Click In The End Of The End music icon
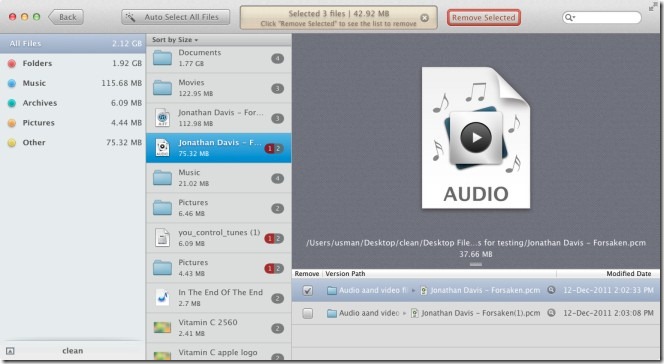 click(x=162, y=298)
